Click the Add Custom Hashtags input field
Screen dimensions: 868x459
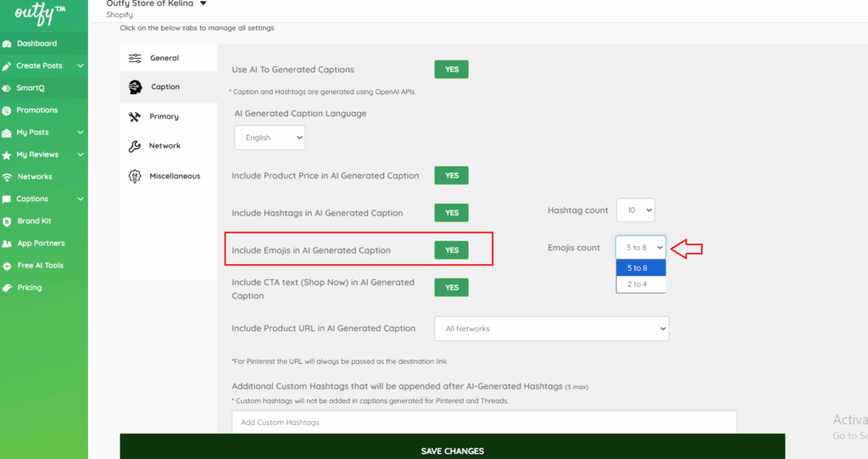(483, 423)
